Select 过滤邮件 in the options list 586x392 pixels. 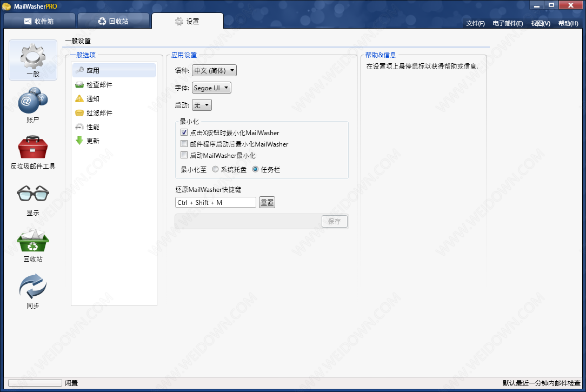tap(114, 112)
